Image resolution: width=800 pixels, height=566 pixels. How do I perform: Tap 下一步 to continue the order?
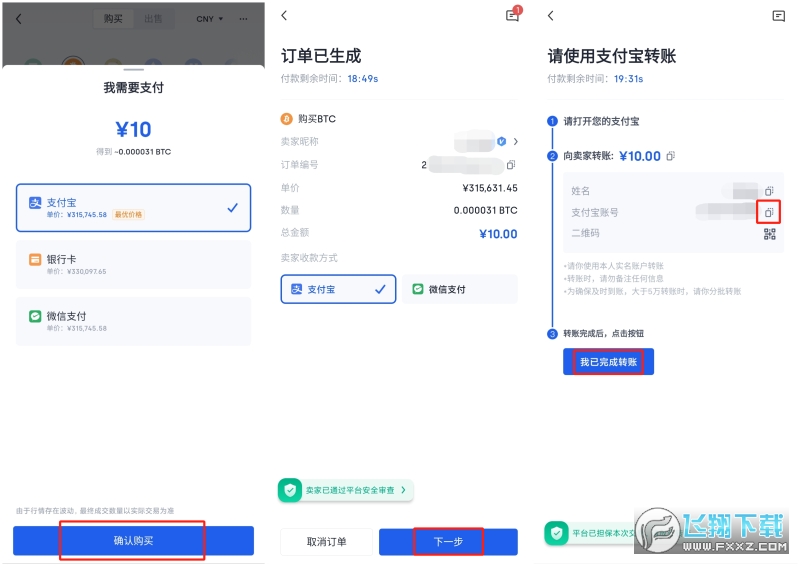tap(448, 541)
